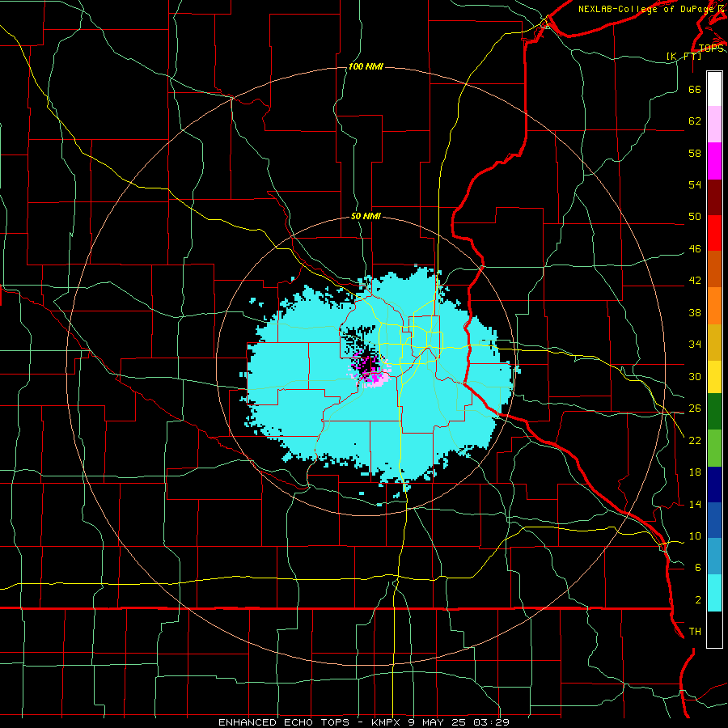
Task: Click the 30 value on the legend
Action: point(695,376)
